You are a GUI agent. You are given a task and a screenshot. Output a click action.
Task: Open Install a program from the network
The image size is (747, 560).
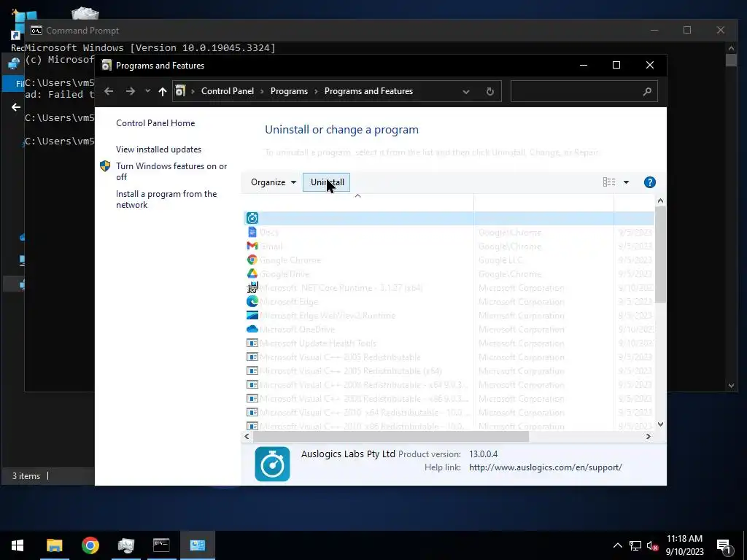point(166,199)
